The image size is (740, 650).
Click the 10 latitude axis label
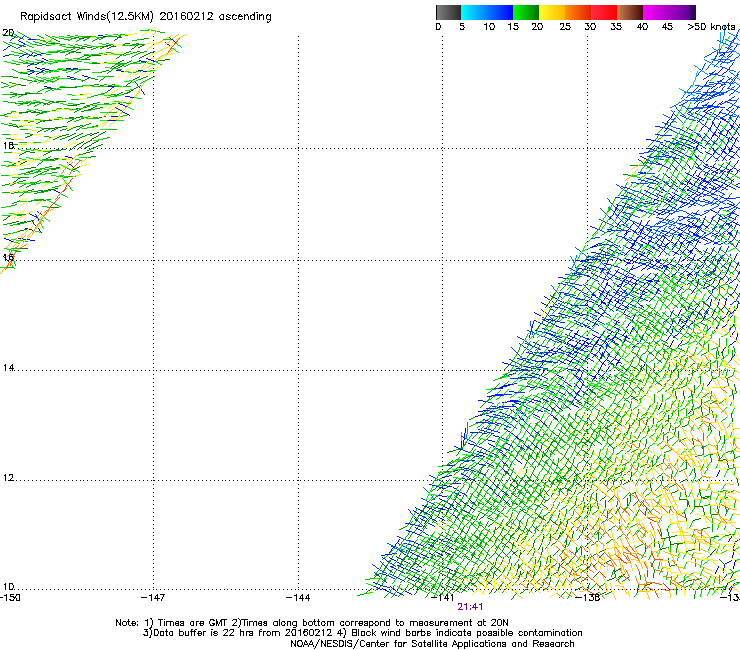[8, 587]
